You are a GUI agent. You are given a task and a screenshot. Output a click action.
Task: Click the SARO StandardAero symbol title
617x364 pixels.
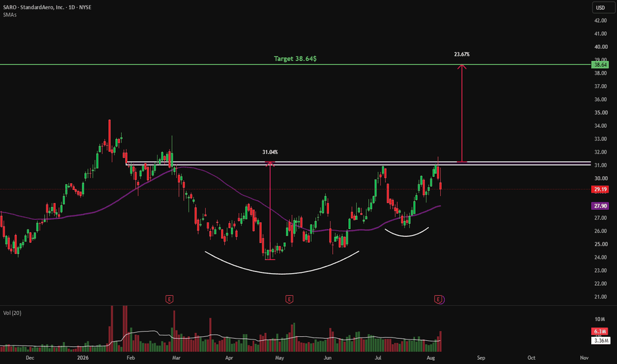pos(47,7)
